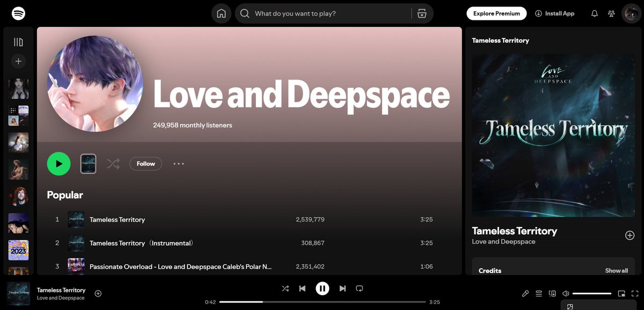Go to the Home page
The image size is (644, 310).
coord(221,13)
